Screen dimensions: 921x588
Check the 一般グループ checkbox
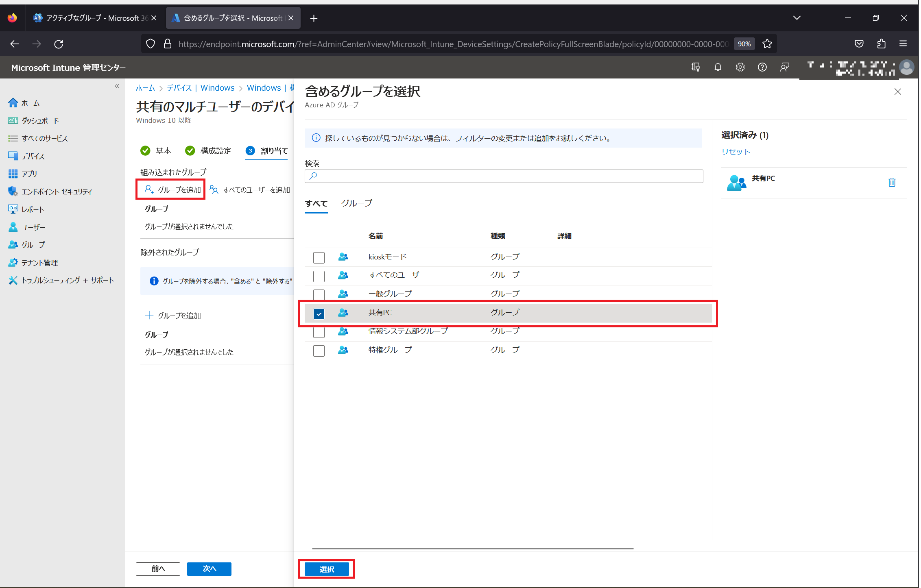pos(319,294)
